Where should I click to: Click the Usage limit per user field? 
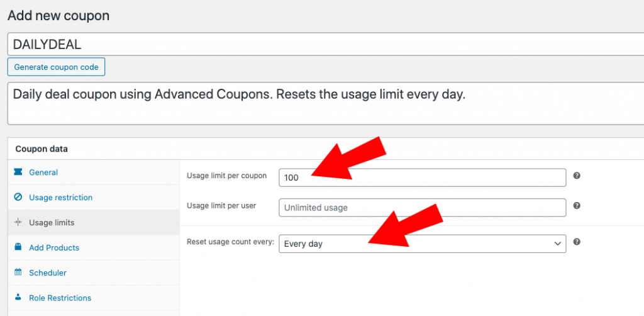point(422,208)
